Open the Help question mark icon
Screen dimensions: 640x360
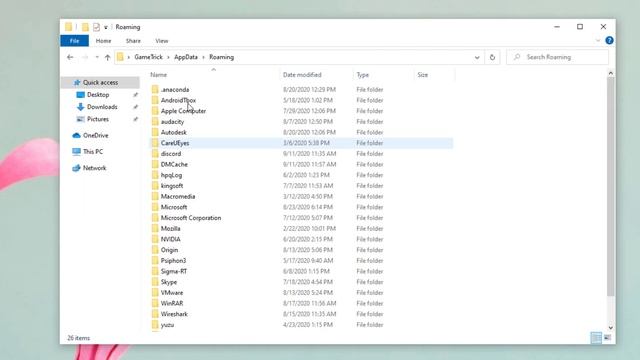tap(609, 40)
